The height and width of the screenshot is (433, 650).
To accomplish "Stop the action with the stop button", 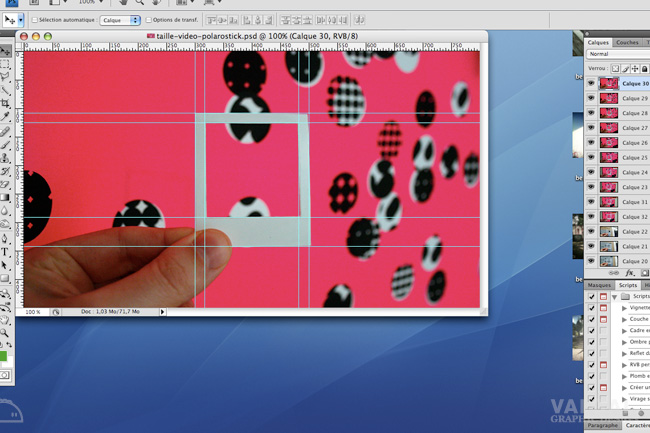I will (626, 413).
